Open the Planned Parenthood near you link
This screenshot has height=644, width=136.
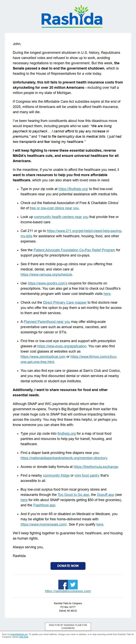pyautogui.click(x=46, y=322)
